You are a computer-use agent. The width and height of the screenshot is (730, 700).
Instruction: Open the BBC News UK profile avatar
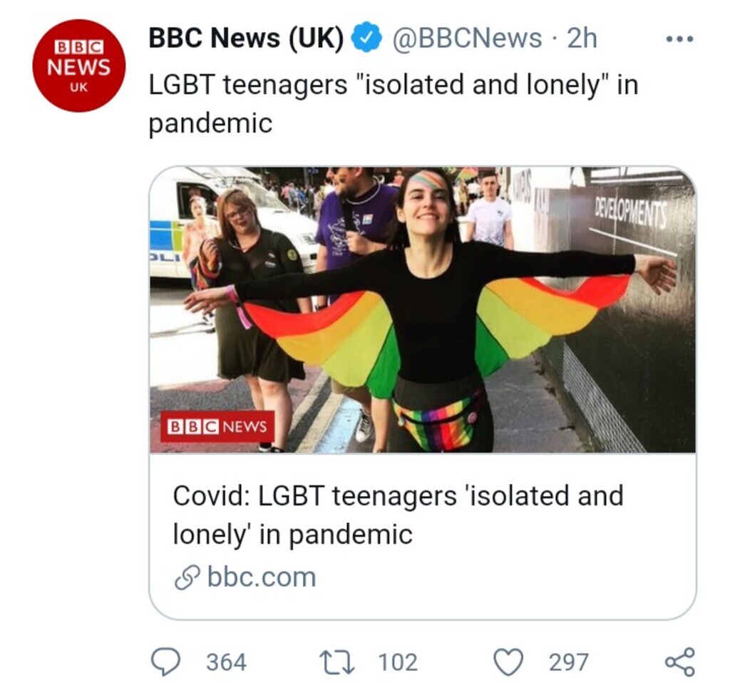tap(79, 66)
